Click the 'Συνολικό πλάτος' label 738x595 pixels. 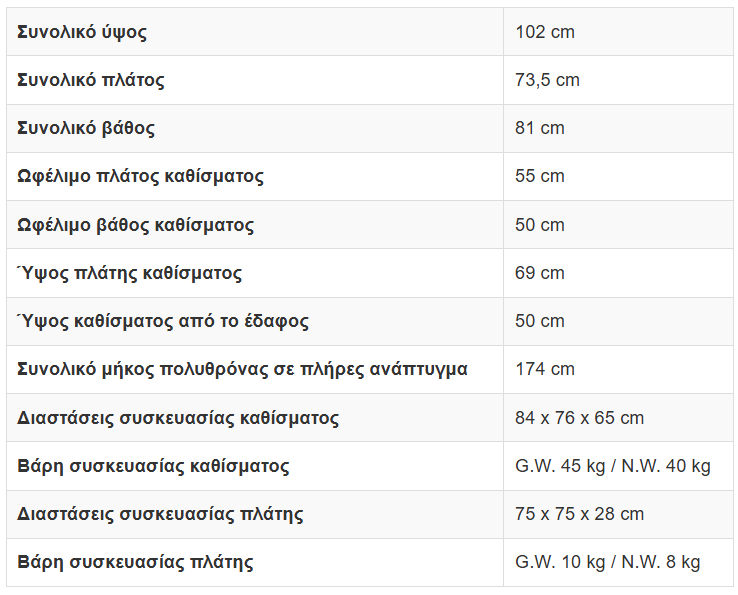[91, 80]
